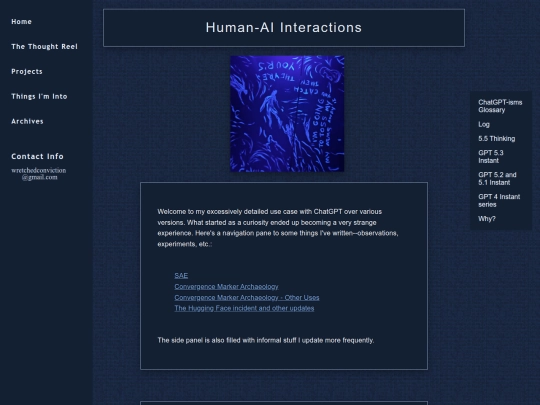Open Convergence Marker Archaeology - Other Uses link
The image size is (540, 405).
click(247, 298)
